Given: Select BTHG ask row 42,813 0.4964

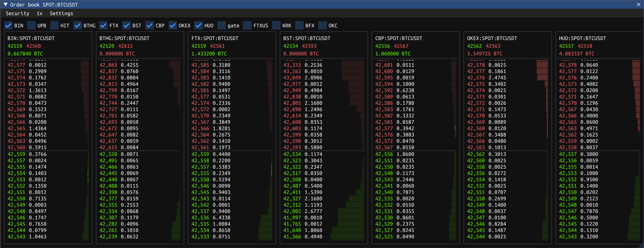Looking at the screenshot, I should click(140, 84).
